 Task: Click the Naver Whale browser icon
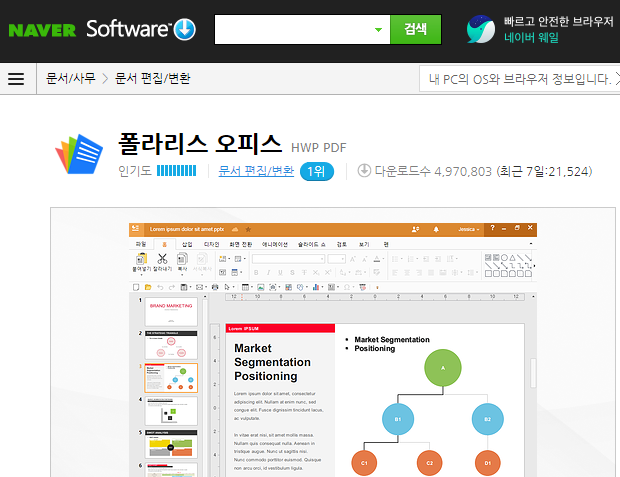[x=480, y=29]
